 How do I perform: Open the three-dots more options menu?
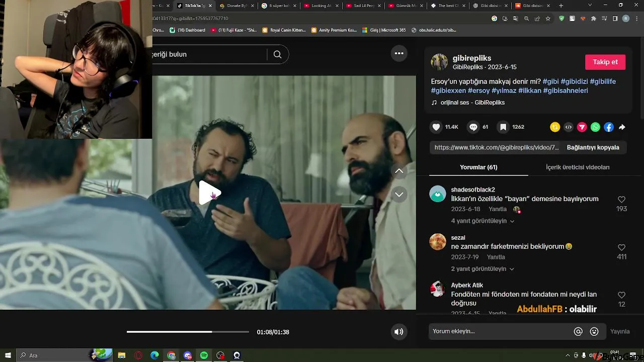(x=399, y=53)
